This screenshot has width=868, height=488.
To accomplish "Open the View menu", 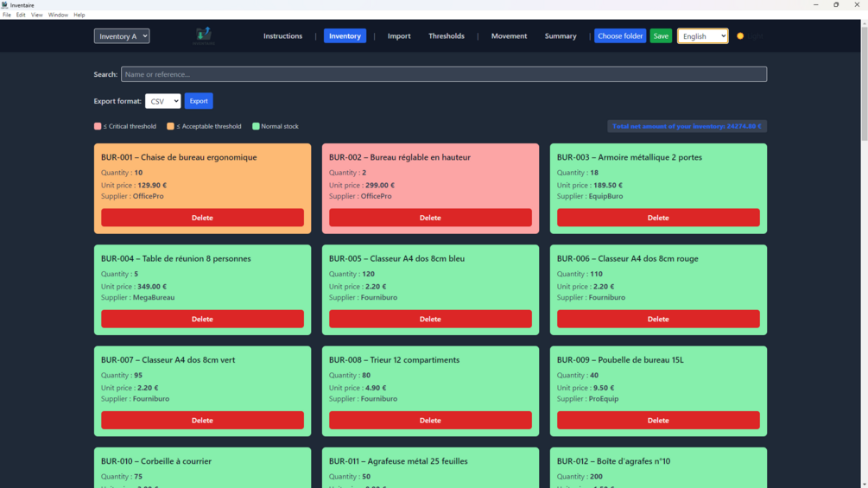I will point(36,15).
